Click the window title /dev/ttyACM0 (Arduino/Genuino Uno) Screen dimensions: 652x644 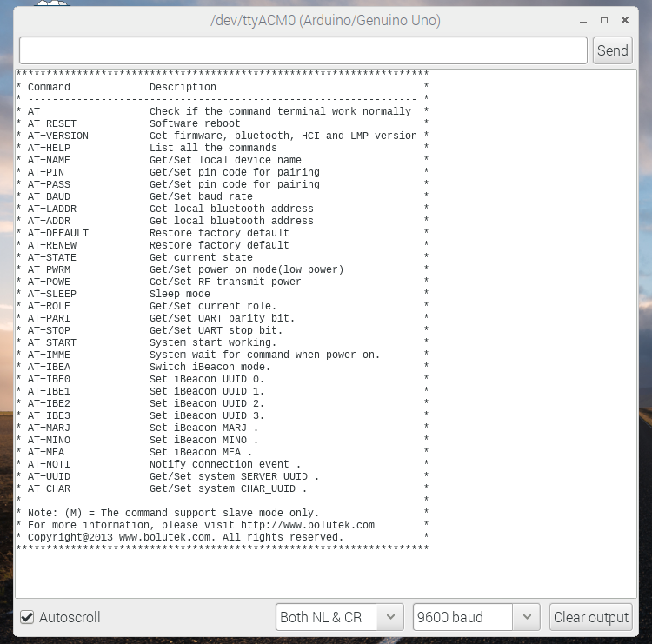pyautogui.click(x=325, y=20)
